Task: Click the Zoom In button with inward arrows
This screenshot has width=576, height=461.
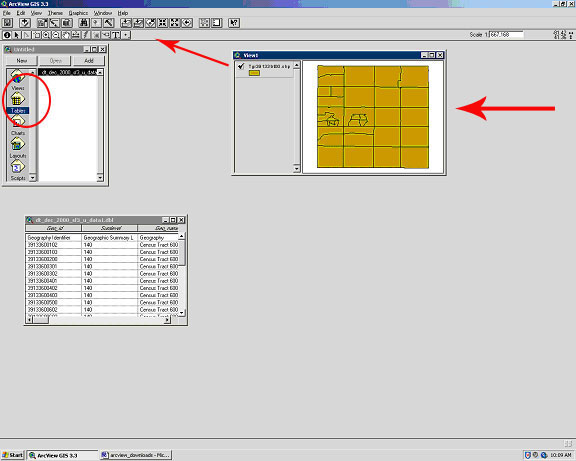Action: [162, 23]
